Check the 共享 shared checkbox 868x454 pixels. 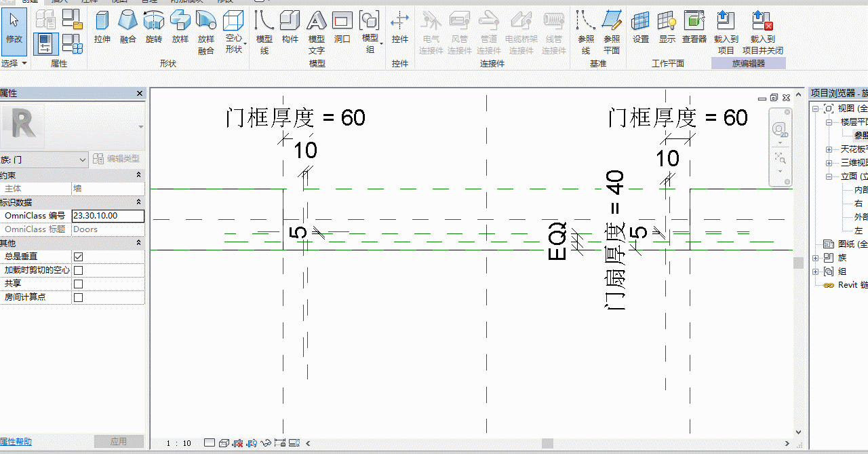coord(78,284)
